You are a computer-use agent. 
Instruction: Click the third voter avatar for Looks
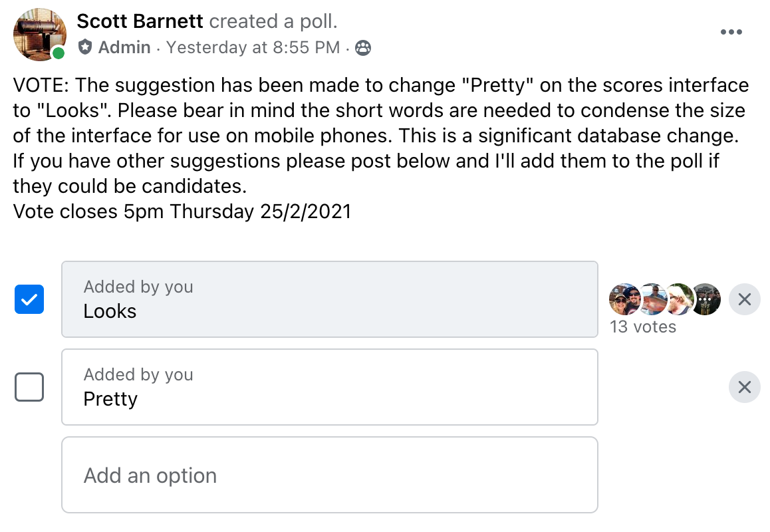pos(680,299)
